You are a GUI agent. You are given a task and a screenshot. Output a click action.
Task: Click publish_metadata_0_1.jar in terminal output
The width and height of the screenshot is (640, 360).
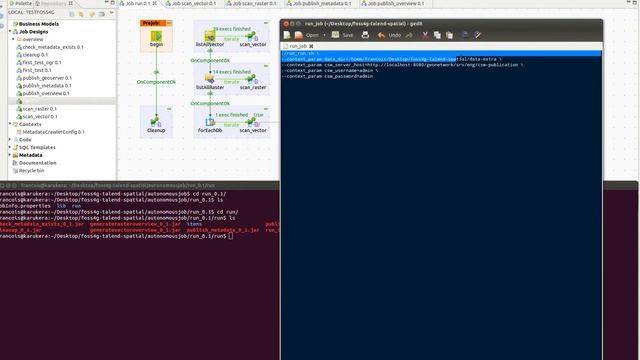pyautogui.click(x=223, y=230)
